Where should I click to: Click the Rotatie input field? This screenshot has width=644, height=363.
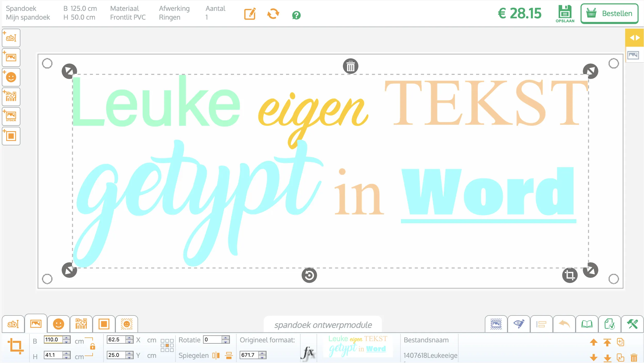coord(213,340)
